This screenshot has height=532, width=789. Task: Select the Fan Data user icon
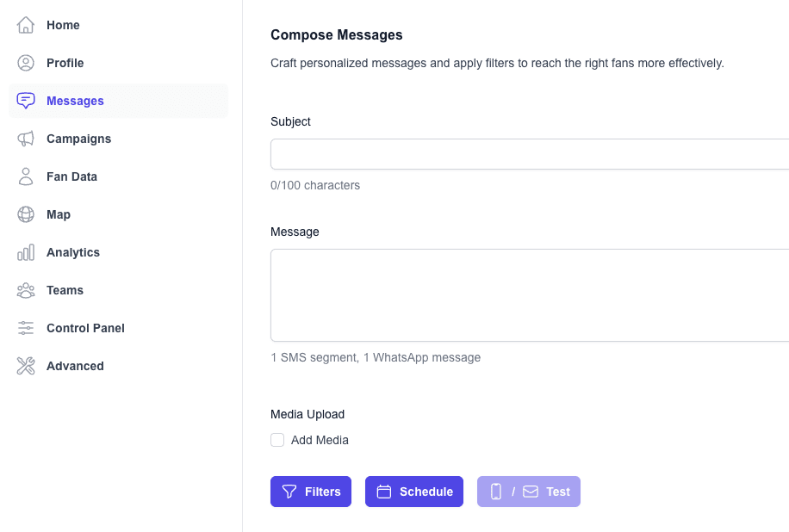[x=26, y=176]
